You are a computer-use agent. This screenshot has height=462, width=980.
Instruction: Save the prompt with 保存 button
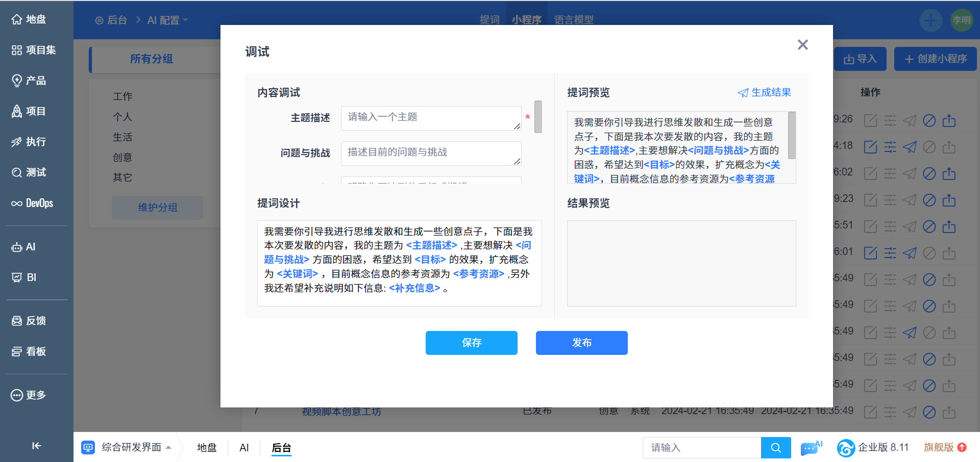472,343
